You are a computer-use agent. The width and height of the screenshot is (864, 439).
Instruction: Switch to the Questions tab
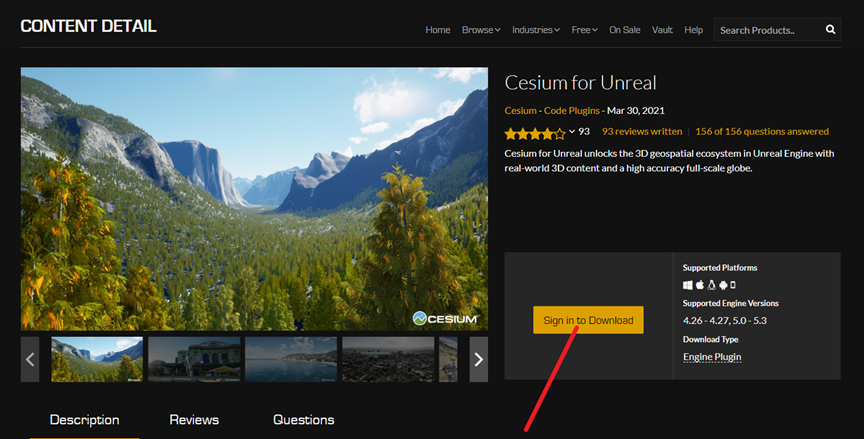tap(304, 420)
